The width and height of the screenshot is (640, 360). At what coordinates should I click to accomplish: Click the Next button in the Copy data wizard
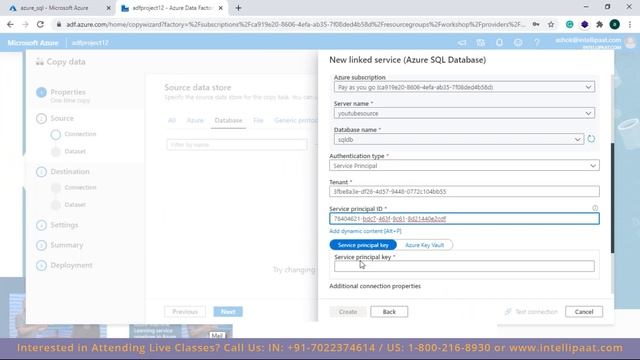tap(228, 311)
